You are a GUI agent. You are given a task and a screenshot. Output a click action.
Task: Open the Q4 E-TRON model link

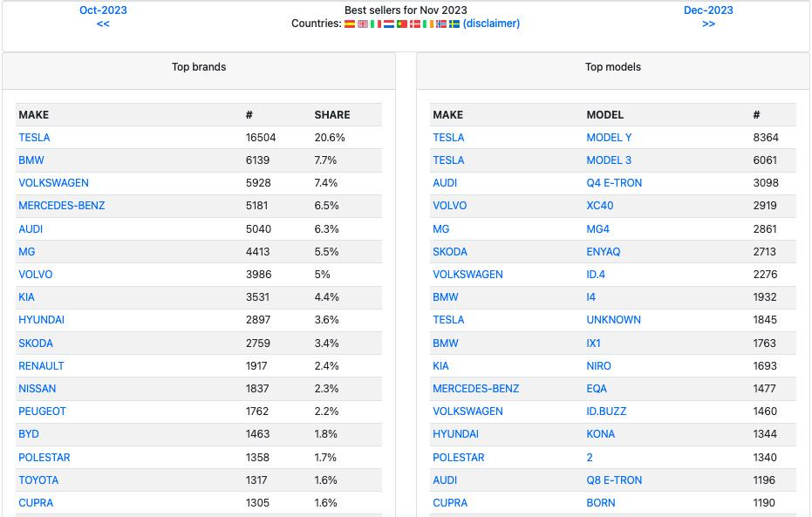614,183
